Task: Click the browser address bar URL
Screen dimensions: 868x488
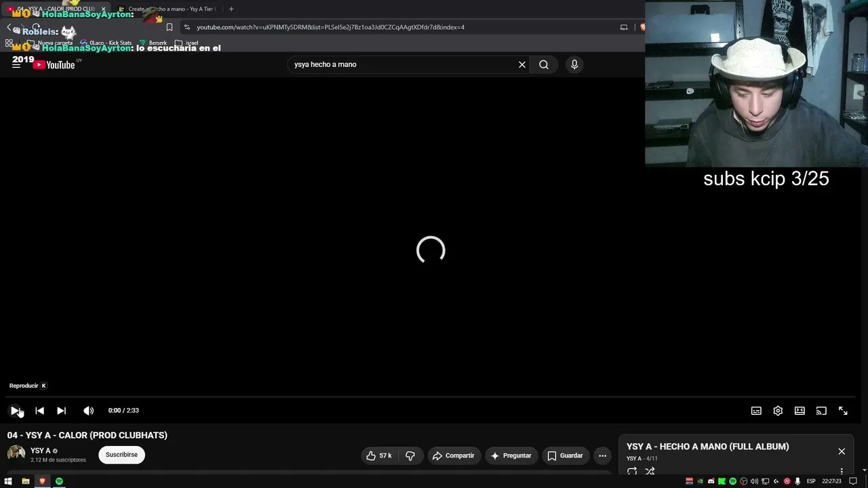Action: pyautogui.click(x=330, y=27)
